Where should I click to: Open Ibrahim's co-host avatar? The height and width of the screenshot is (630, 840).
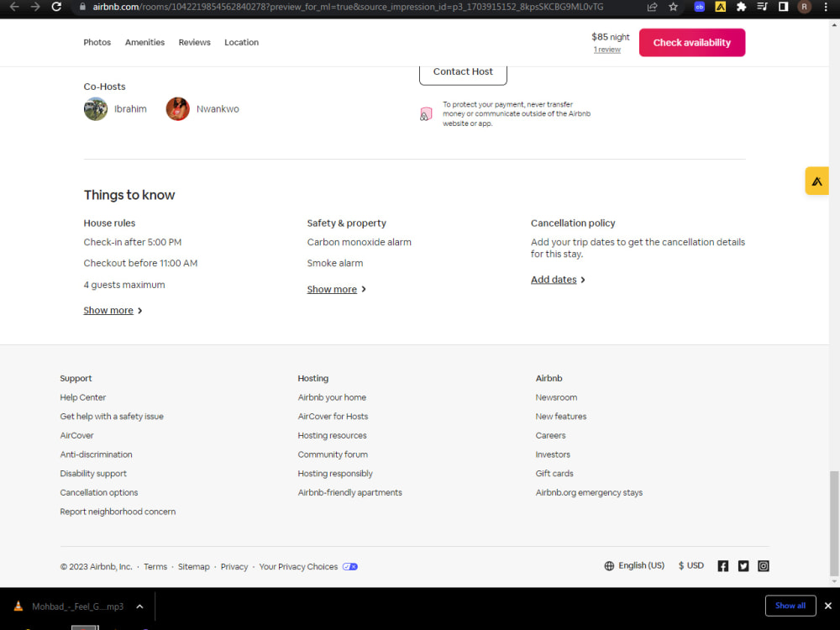coord(96,108)
